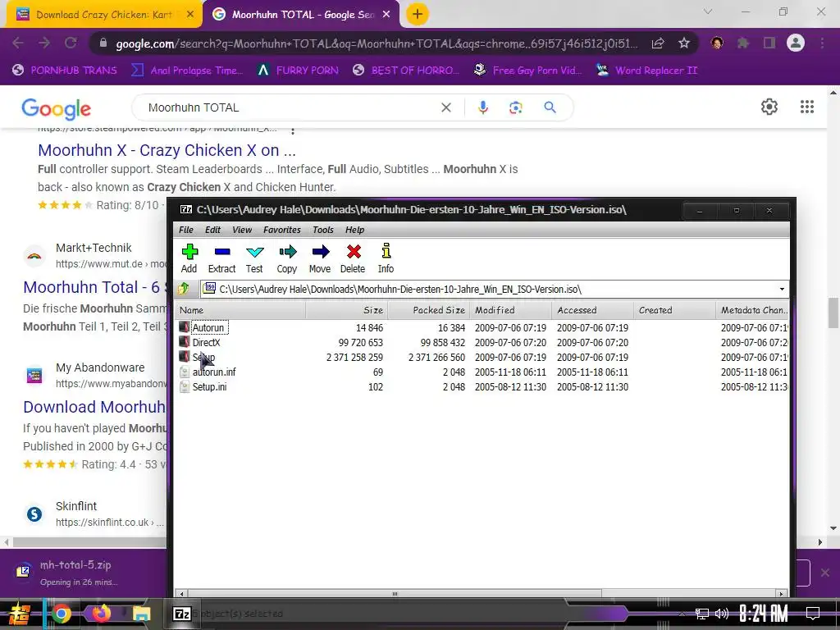
Task: Open the Google apps grid
Action: coord(807,107)
